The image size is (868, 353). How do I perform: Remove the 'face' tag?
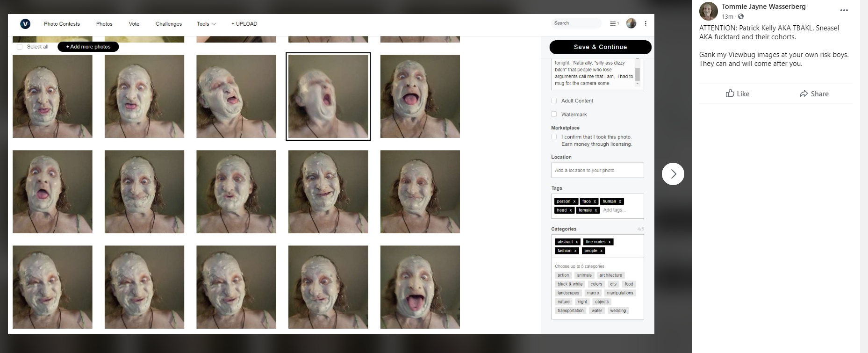595,202
